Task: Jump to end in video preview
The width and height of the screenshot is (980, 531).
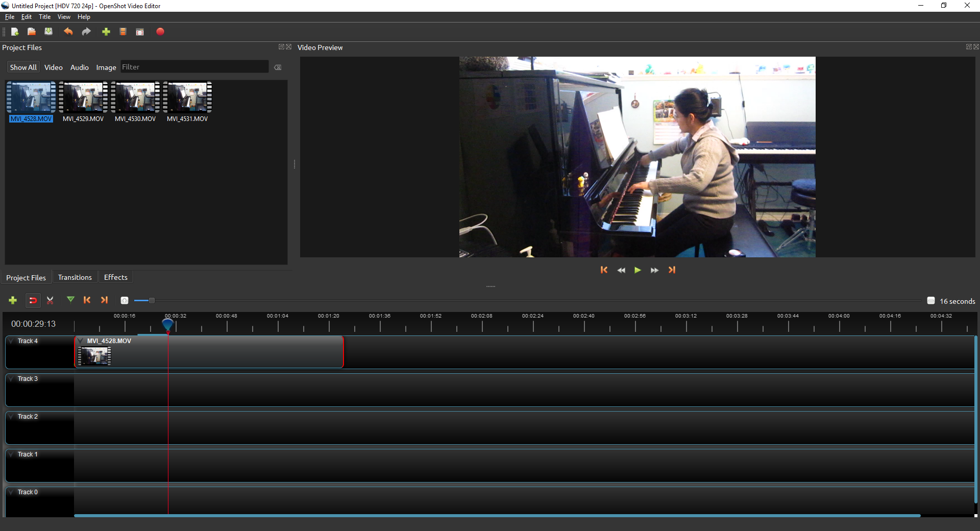Action: click(672, 270)
